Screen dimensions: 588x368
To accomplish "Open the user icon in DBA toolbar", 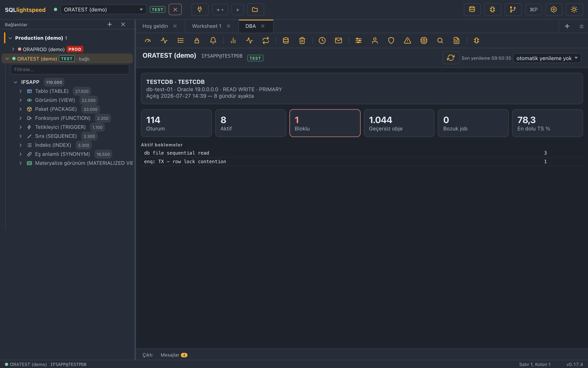I will coord(375,40).
